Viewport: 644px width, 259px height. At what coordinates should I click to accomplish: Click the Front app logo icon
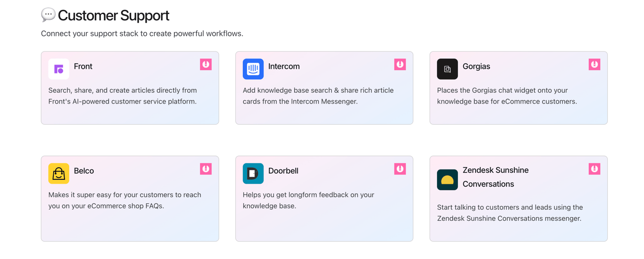(58, 69)
